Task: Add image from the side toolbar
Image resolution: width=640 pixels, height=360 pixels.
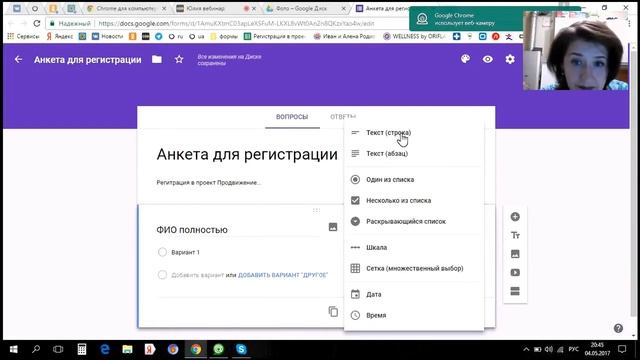Action: point(515,254)
